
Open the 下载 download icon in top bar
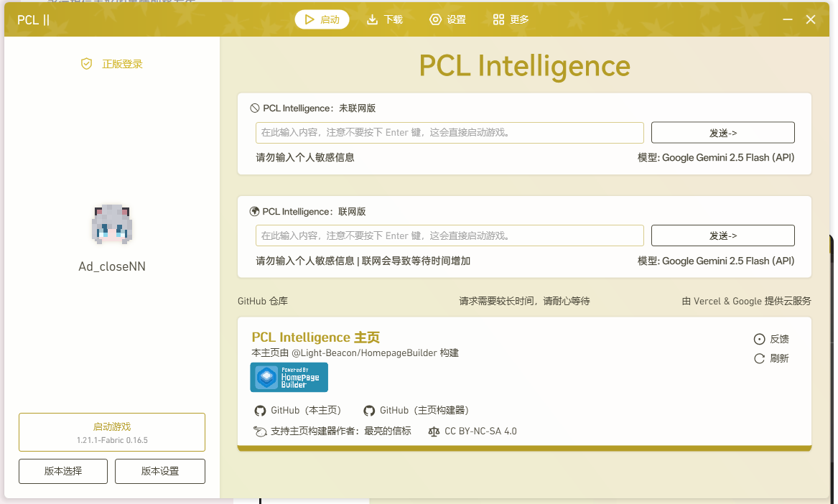[373, 19]
